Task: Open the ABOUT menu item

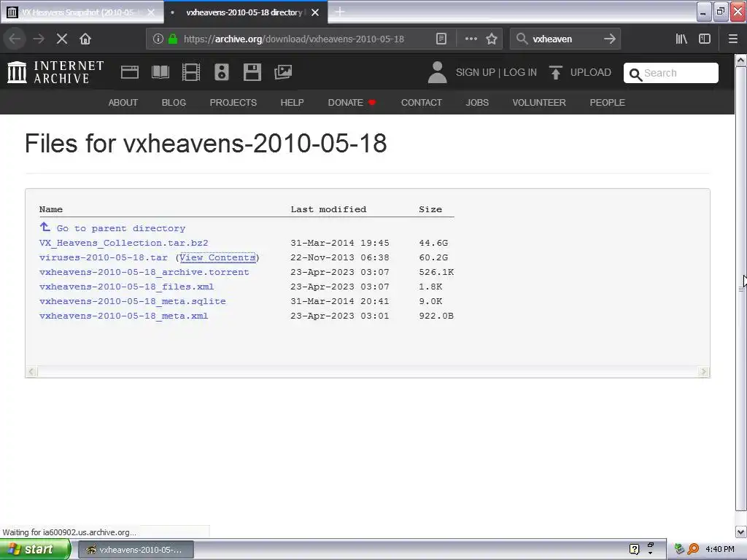Action: pos(123,103)
